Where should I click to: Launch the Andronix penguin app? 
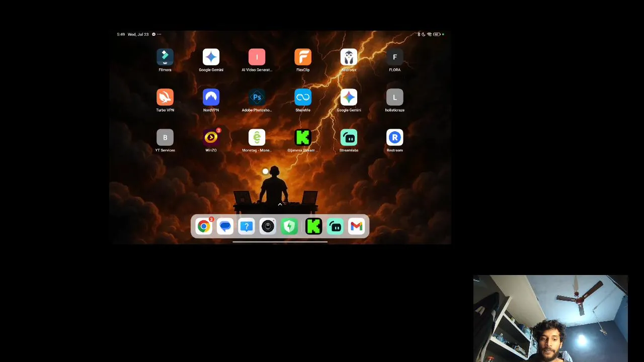click(x=349, y=57)
